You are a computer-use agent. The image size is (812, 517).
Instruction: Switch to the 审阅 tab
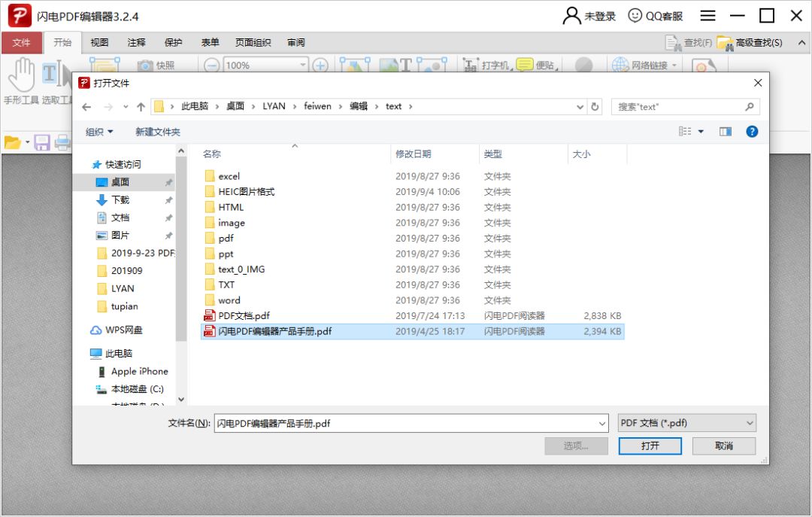click(x=296, y=43)
